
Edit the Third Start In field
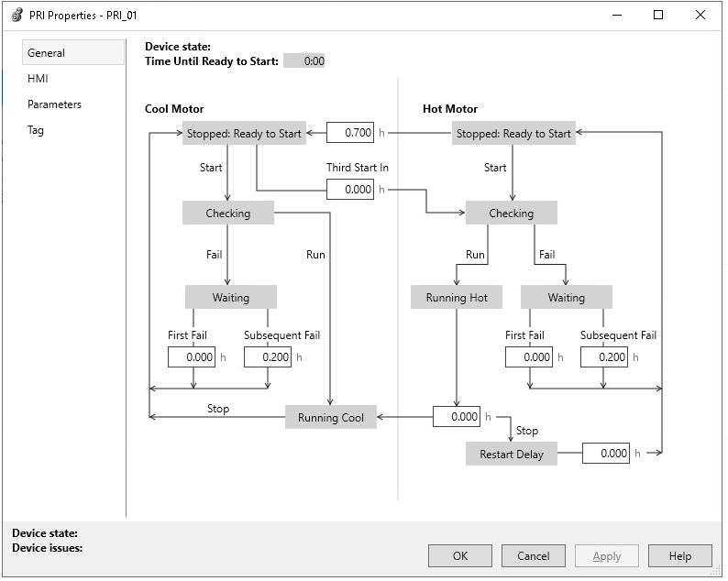point(350,190)
